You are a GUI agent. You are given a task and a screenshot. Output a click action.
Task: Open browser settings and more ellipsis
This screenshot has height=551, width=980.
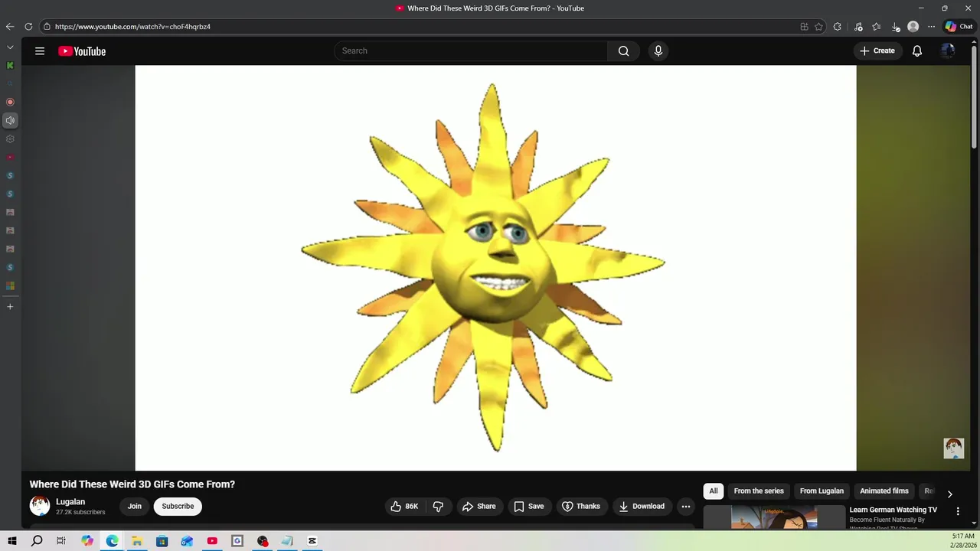tap(931, 27)
